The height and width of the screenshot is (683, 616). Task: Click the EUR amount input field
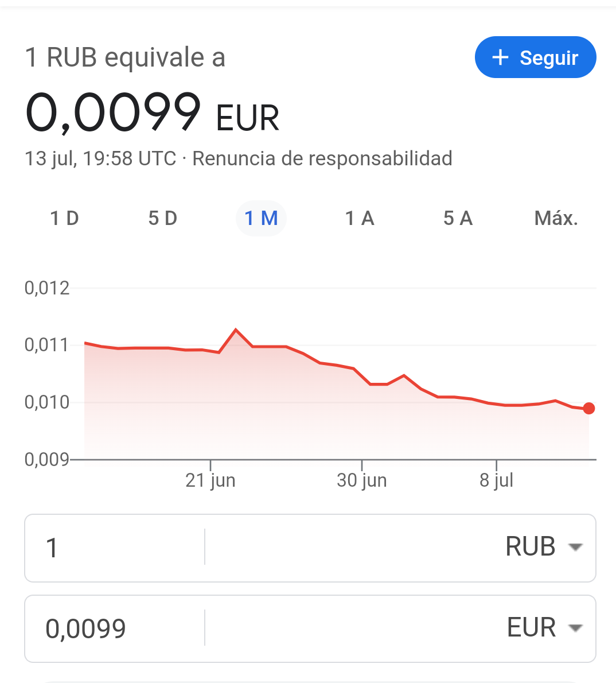[115, 628]
